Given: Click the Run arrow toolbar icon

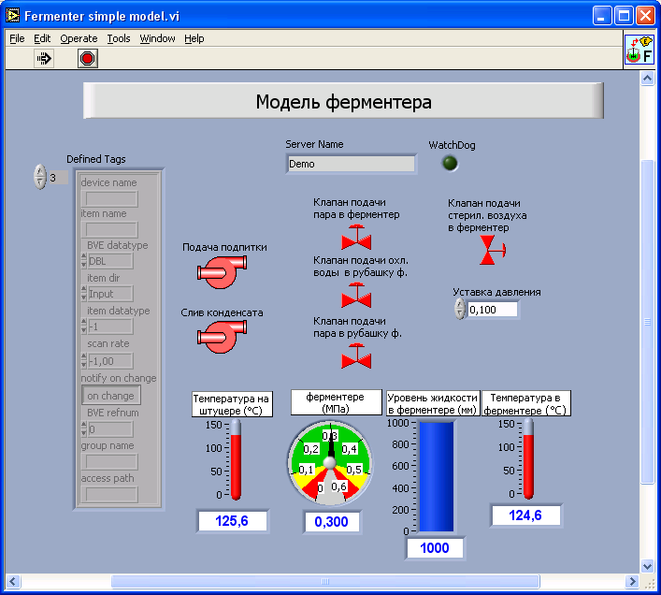Looking at the screenshot, I should pyautogui.click(x=43, y=58).
